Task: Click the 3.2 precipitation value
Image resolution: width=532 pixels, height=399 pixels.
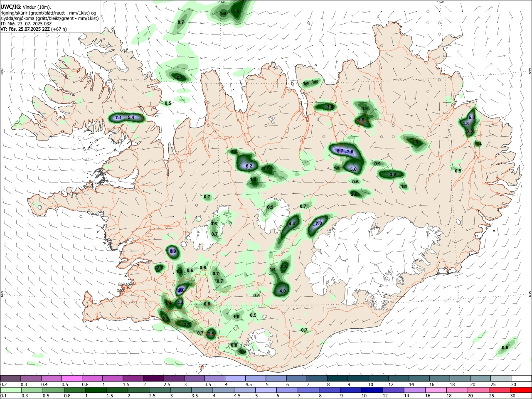Action: click(392, 175)
